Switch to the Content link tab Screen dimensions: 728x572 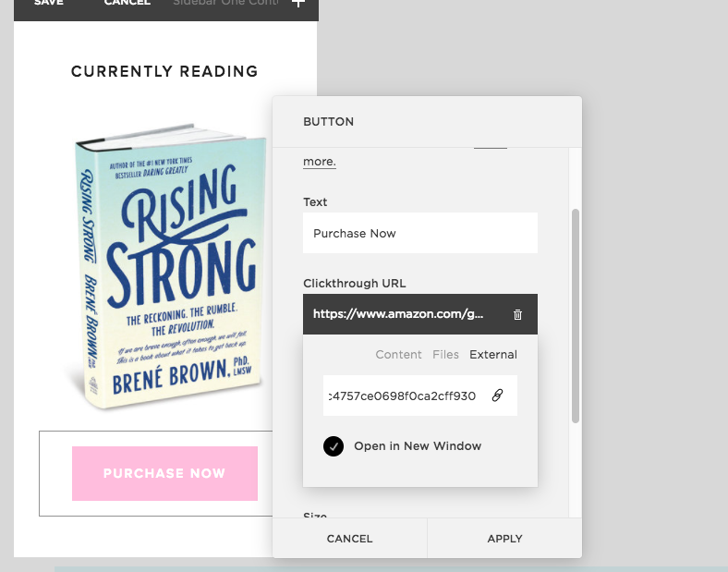pos(398,355)
